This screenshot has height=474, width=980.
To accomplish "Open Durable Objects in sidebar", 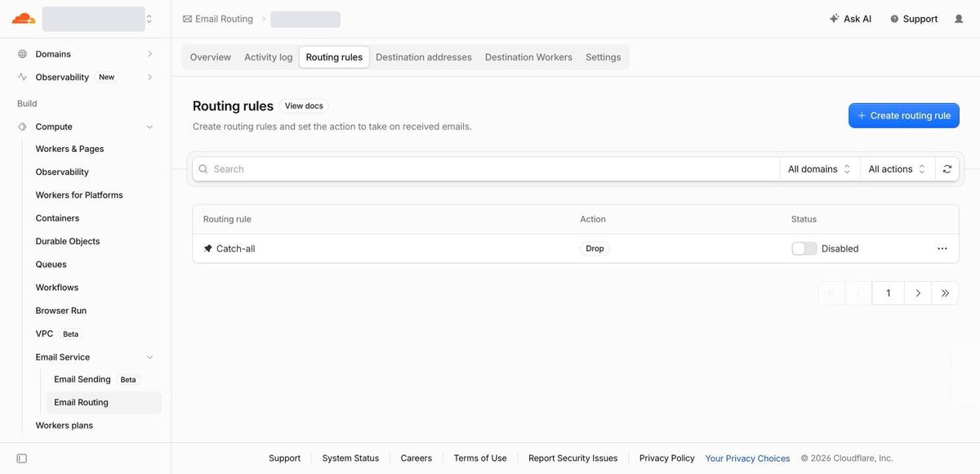I will click(68, 241).
